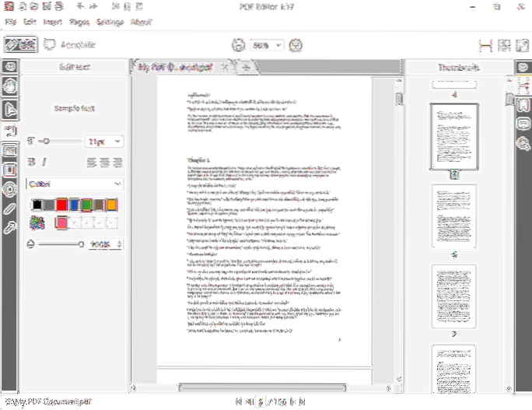Select the frame shape tool in left sidebar

(10, 170)
